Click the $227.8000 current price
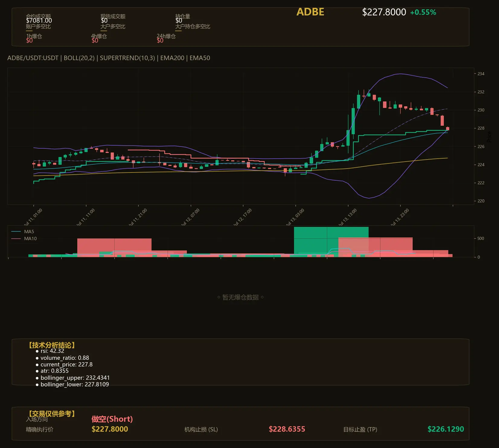 click(384, 12)
